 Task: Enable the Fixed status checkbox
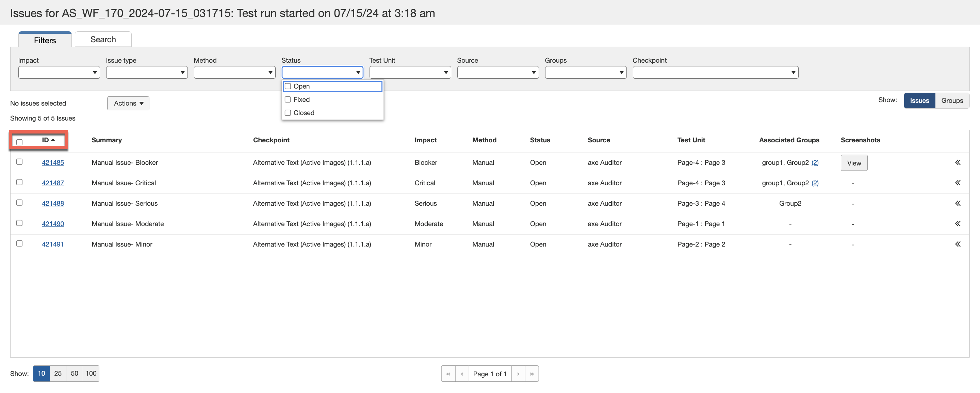[x=288, y=99]
